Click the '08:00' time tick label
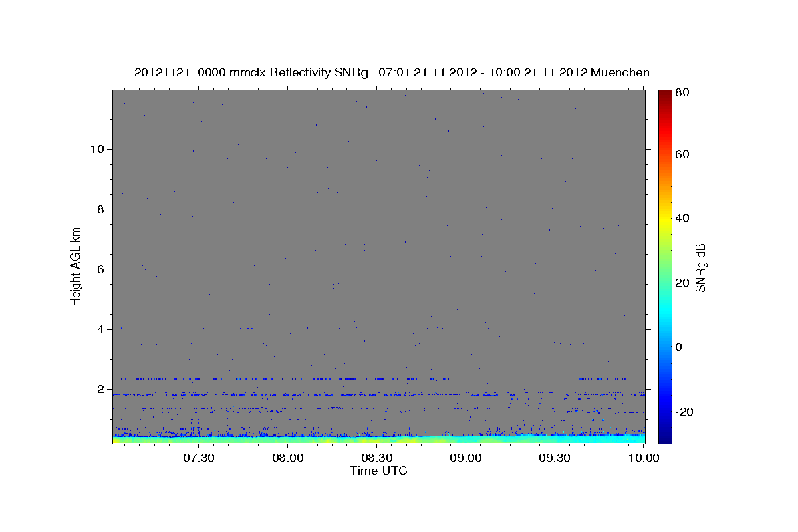 click(x=288, y=458)
